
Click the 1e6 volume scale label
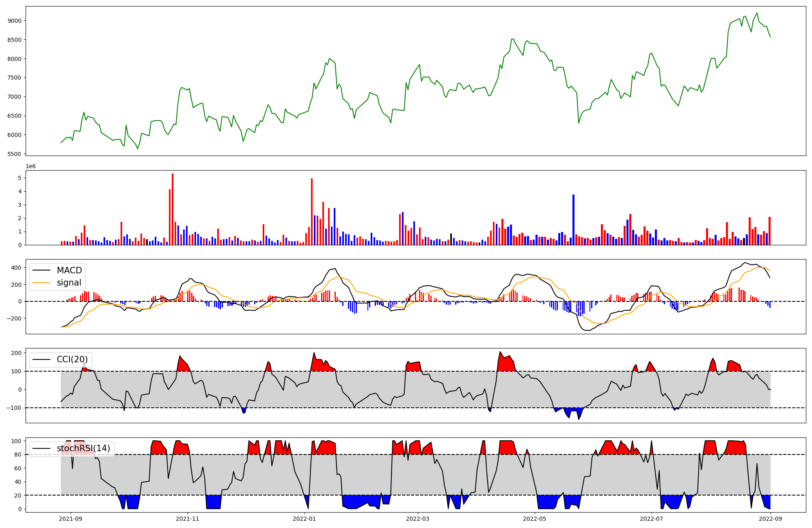pyautogui.click(x=31, y=167)
